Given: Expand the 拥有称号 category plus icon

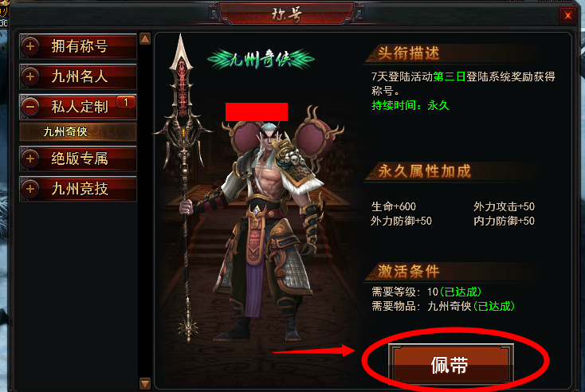Looking at the screenshot, I should (x=30, y=46).
